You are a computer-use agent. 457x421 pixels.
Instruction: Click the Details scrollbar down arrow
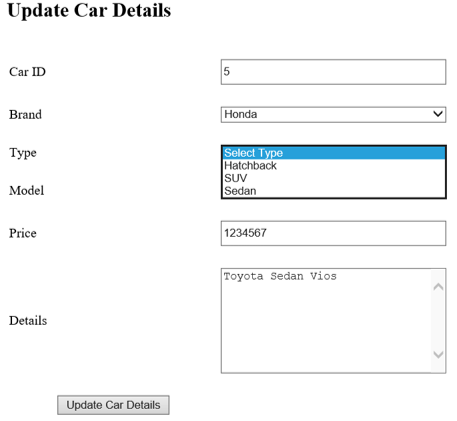(438, 354)
